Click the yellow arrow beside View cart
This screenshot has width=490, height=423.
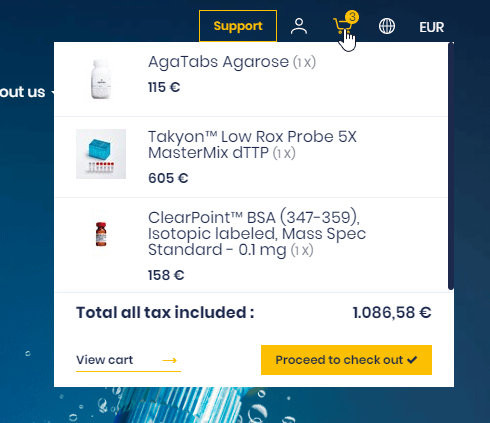coord(169,360)
